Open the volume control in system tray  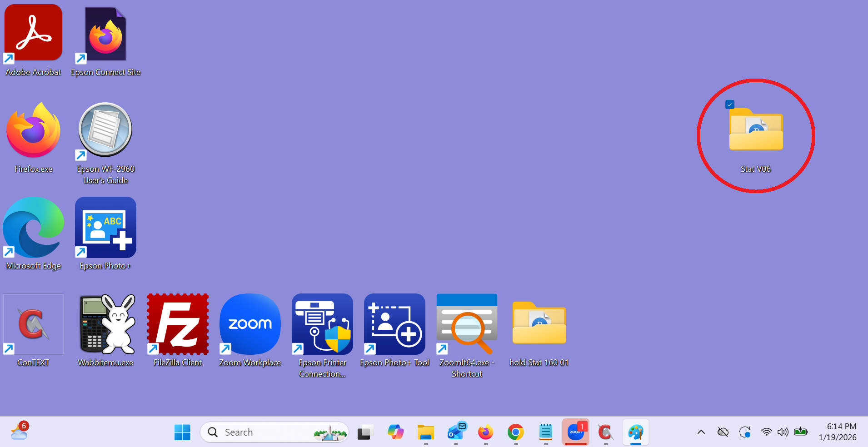click(x=783, y=432)
